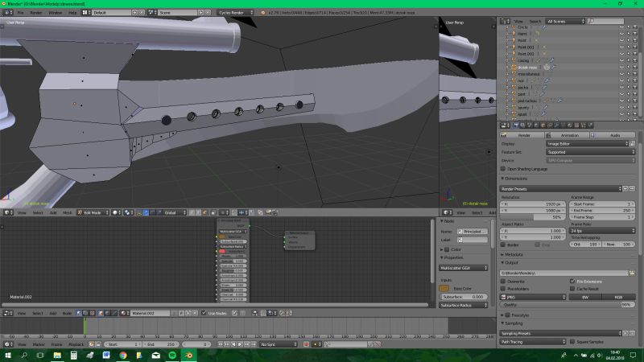Viewport: 644px width, 362px height.
Task: Open the All Scenes outliner filter dropdown
Action: 565,22
